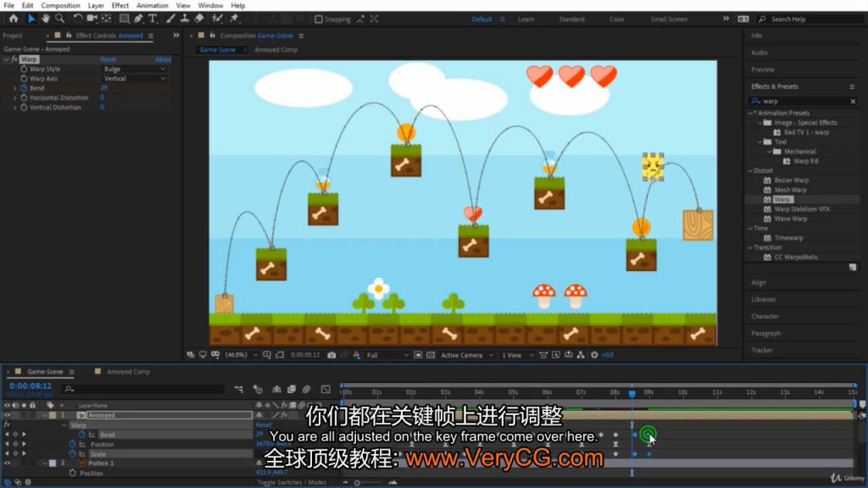Select the Unified Camera tool
The height and width of the screenshot is (488, 868).
coord(92,19)
